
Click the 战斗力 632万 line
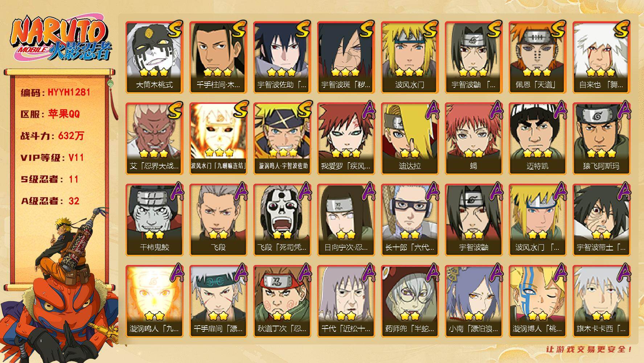(52, 136)
